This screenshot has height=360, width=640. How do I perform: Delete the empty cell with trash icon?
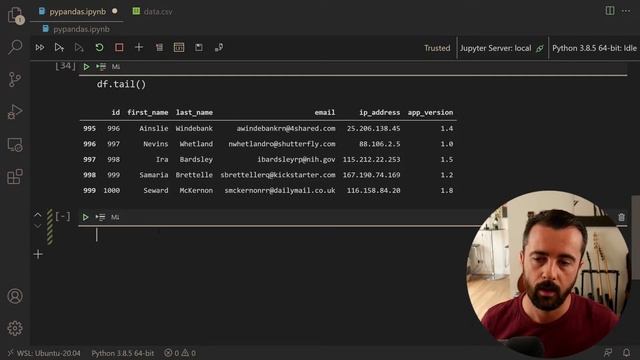[x=621, y=217]
